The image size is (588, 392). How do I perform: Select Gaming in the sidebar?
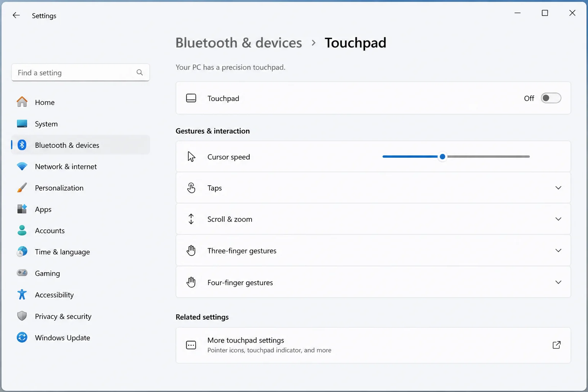tap(80, 273)
